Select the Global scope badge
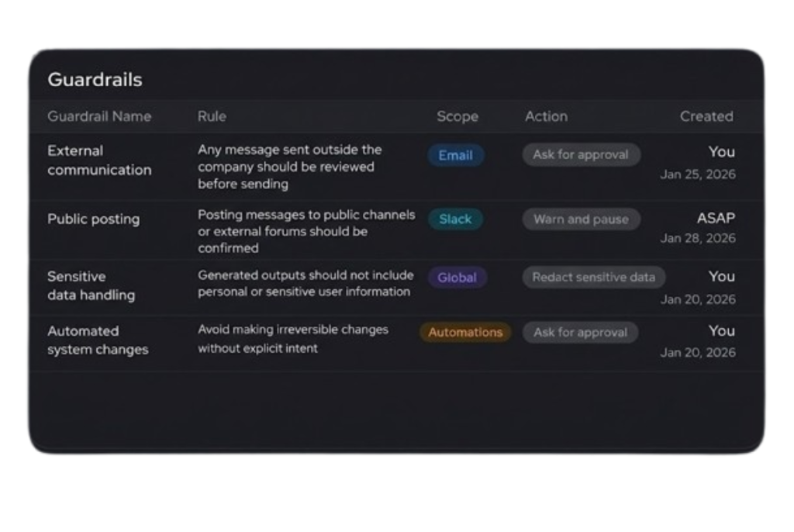Viewport: 794px width, 532px height. (x=457, y=278)
